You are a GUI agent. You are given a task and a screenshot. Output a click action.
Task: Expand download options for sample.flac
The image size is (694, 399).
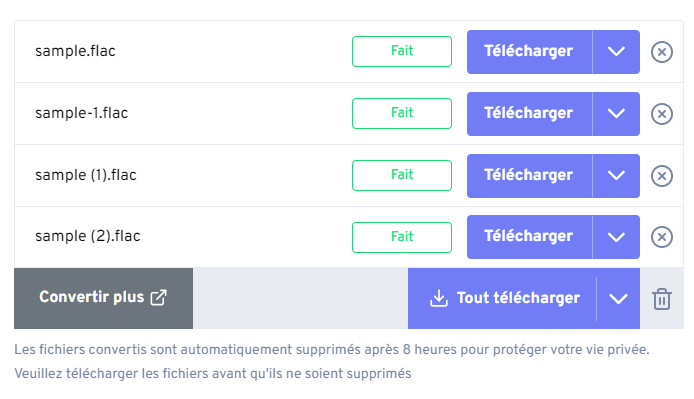pyautogui.click(x=616, y=52)
